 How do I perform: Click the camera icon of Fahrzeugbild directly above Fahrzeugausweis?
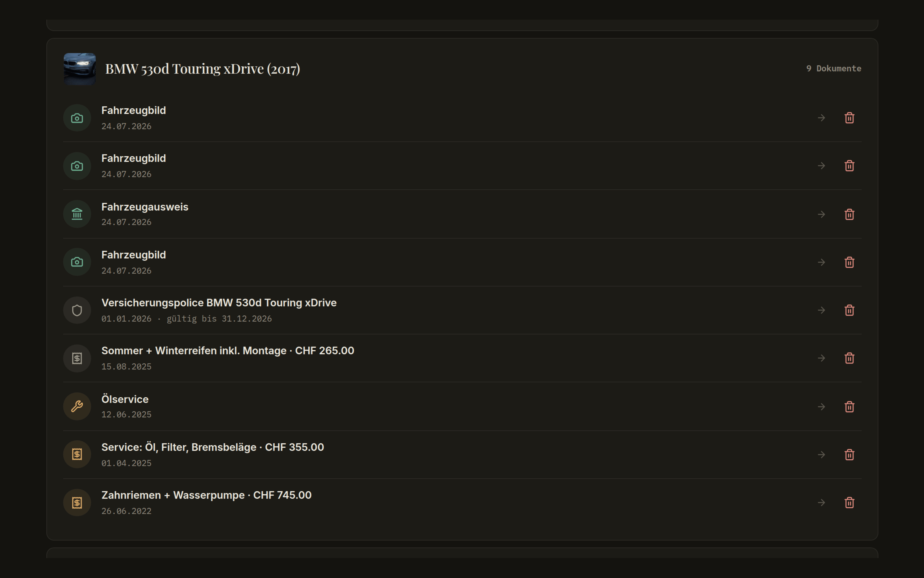(77, 166)
